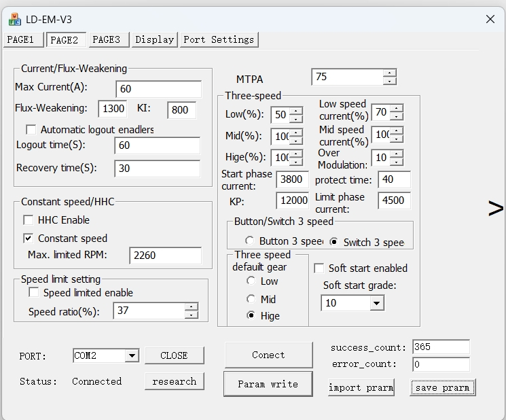Choose Mid as default gear
Viewport: 506px width, 420px height.
point(251,299)
